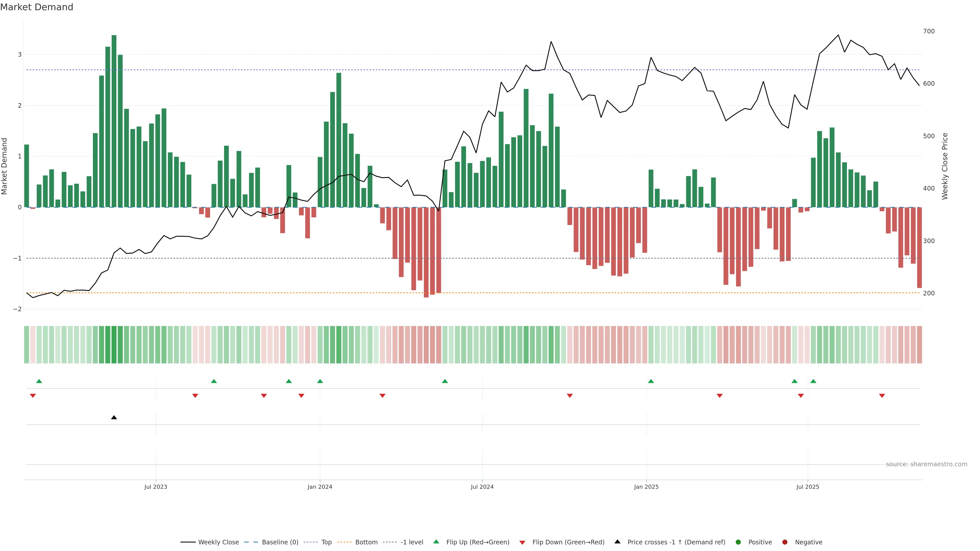Click Flip Down (Green→Red) legend triangle icon

click(522, 542)
